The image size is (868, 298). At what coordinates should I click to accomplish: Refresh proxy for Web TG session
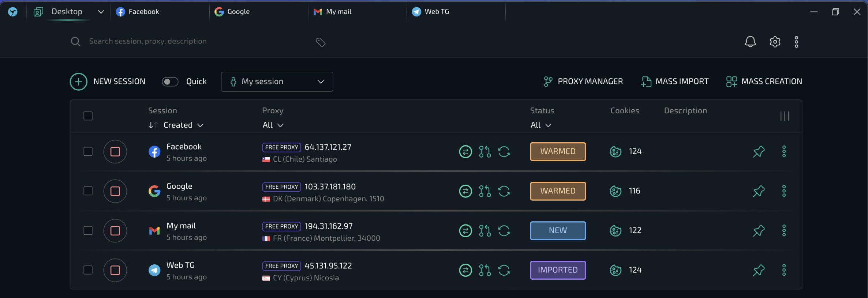(504, 270)
